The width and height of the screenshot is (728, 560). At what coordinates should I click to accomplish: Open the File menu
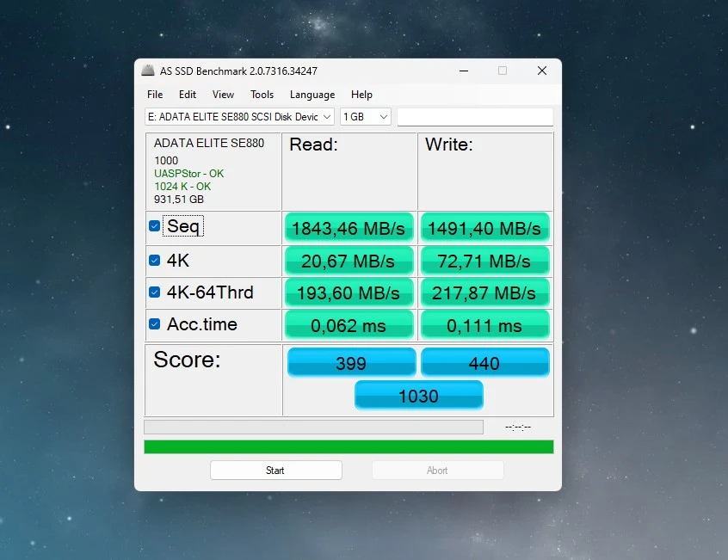coord(155,95)
